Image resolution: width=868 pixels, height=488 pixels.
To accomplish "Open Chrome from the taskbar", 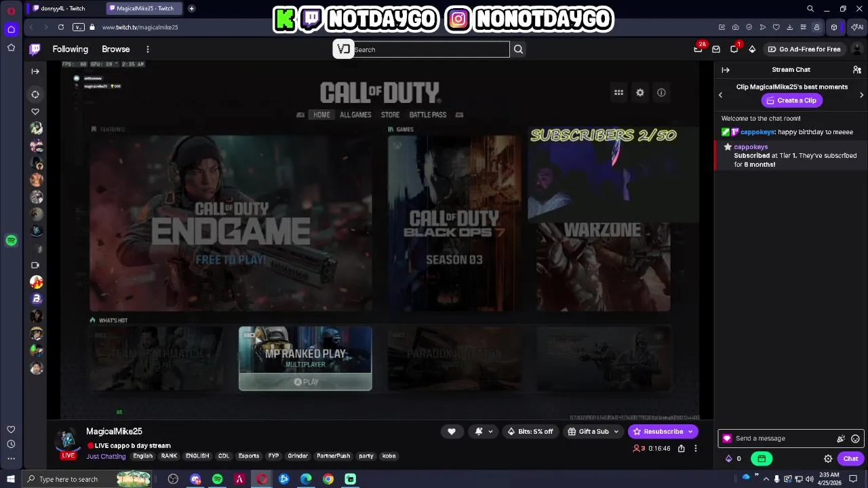I will 328,479.
